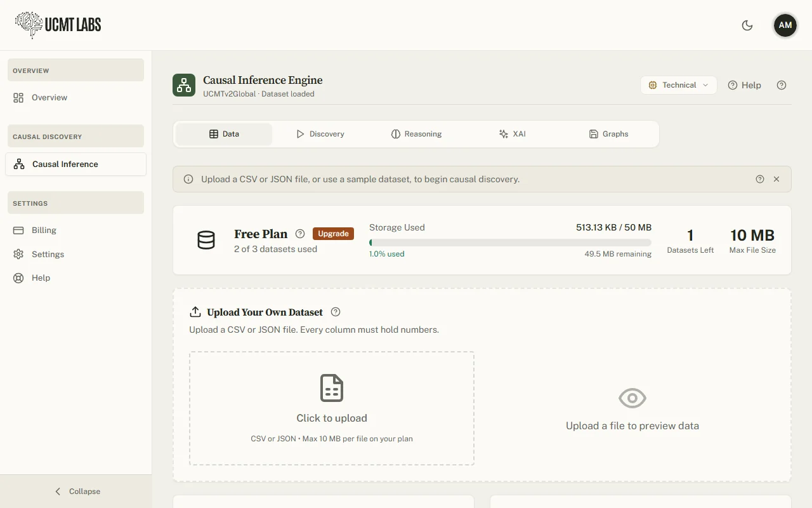Switch to the Graphs tab
Viewport: 812px width, 508px height.
coord(609,134)
